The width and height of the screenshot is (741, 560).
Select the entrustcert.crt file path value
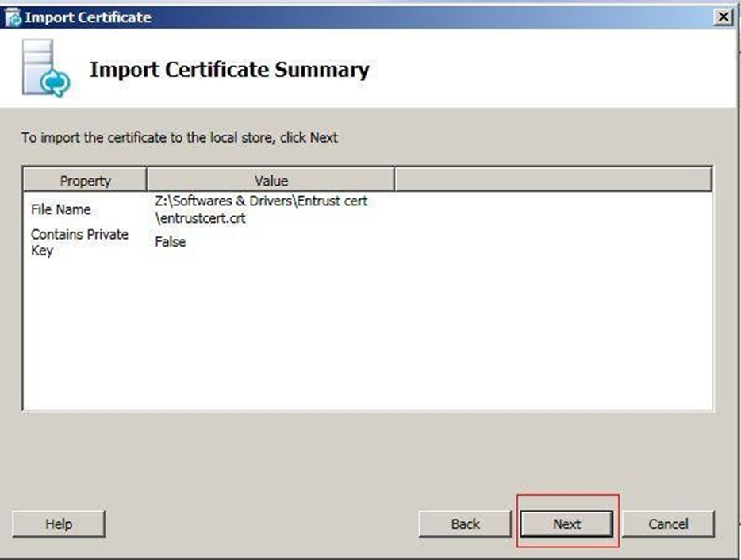[261, 209]
